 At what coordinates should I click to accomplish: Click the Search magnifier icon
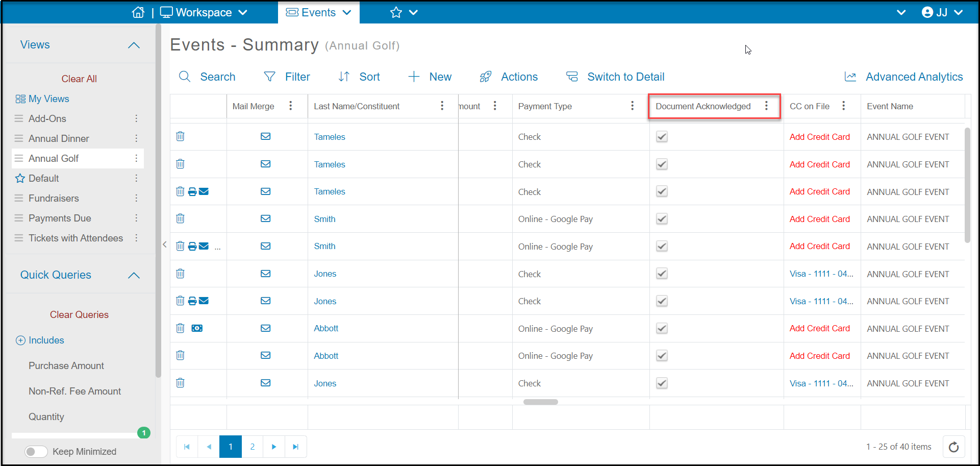pyautogui.click(x=185, y=77)
